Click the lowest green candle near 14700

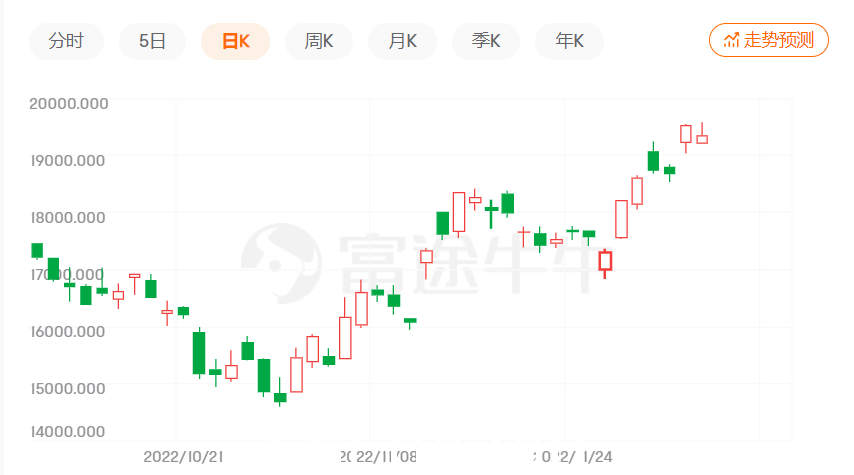click(x=280, y=395)
